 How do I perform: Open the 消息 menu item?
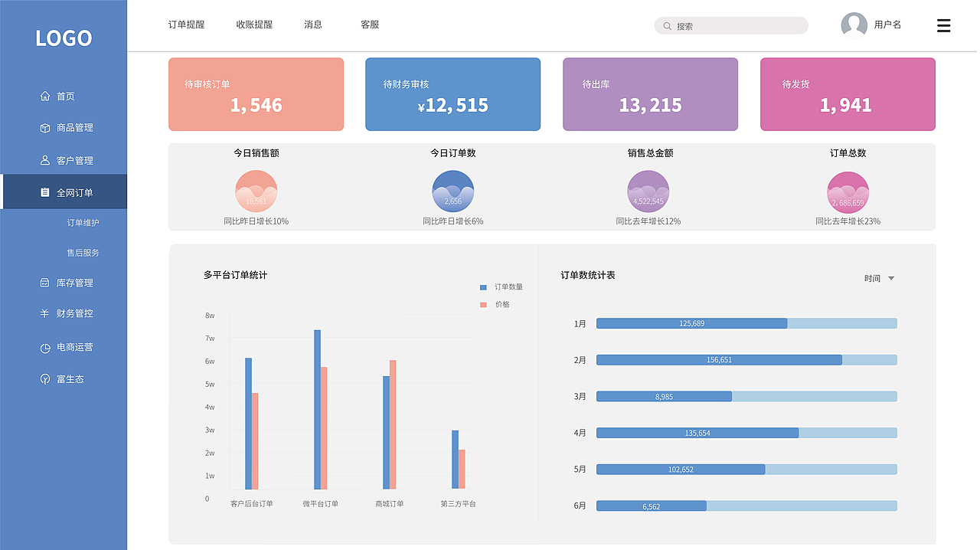(x=312, y=24)
